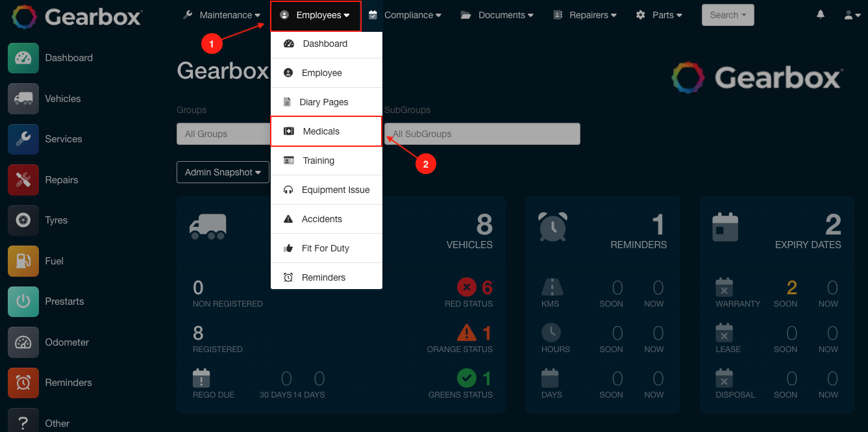Click the Warranty calendar icon
The height and width of the screenshot is (432, 868).
click(x=724, y=287)
